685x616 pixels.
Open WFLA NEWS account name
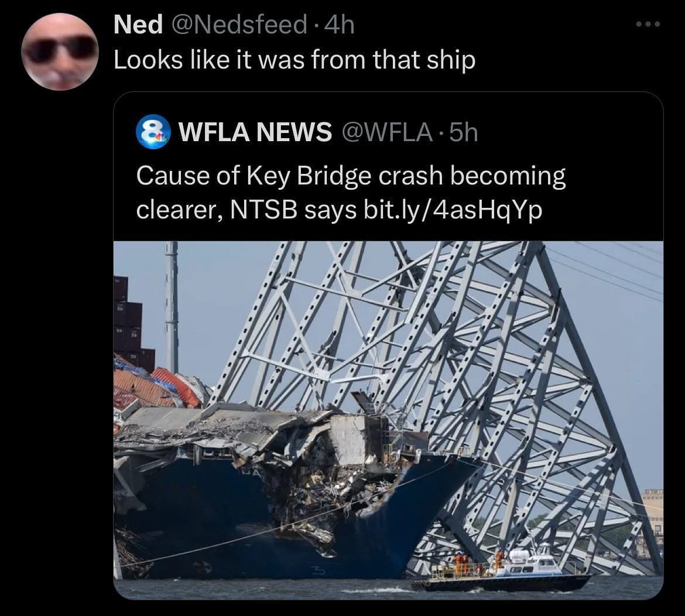click(x=256, y=132)
